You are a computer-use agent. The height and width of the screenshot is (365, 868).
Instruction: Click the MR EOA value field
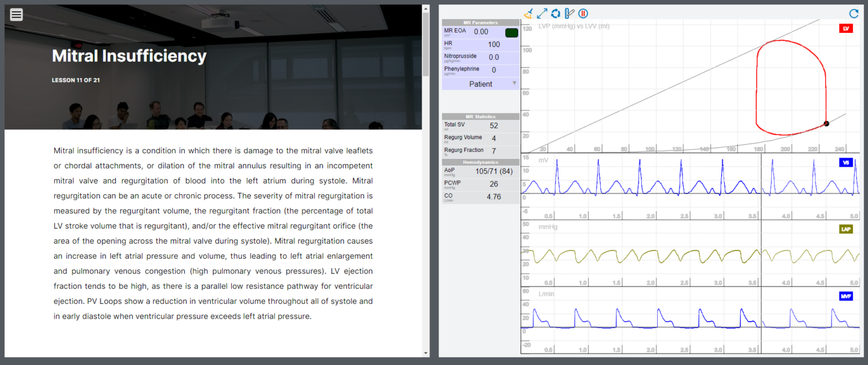[x=481, y=32]
